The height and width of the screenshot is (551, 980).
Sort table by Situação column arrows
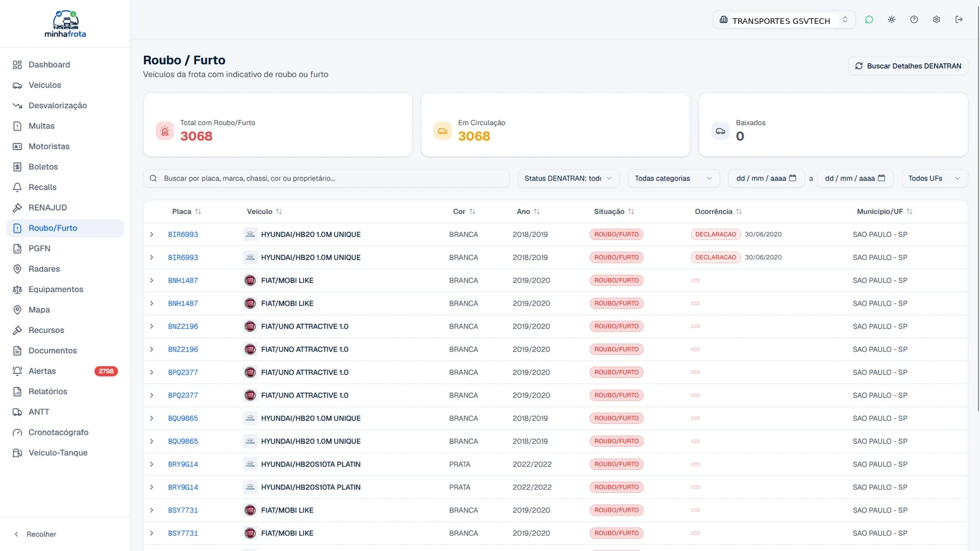[631, 212]
